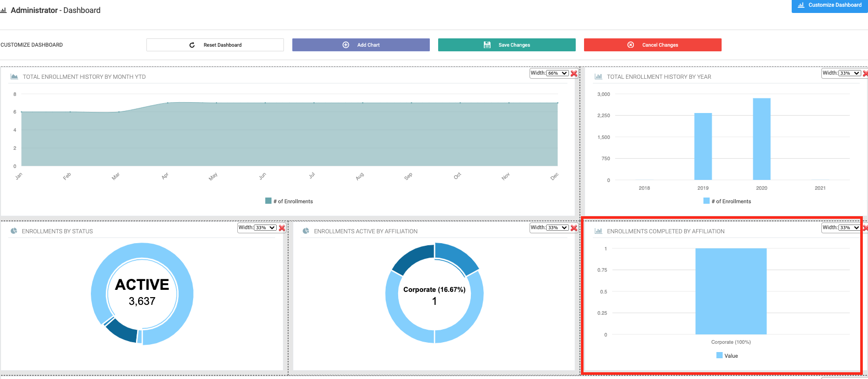The image size is (868, 379).
Task: Open Width dropdown for monthly enrollment chart
Action: click(x=557, y=73)
